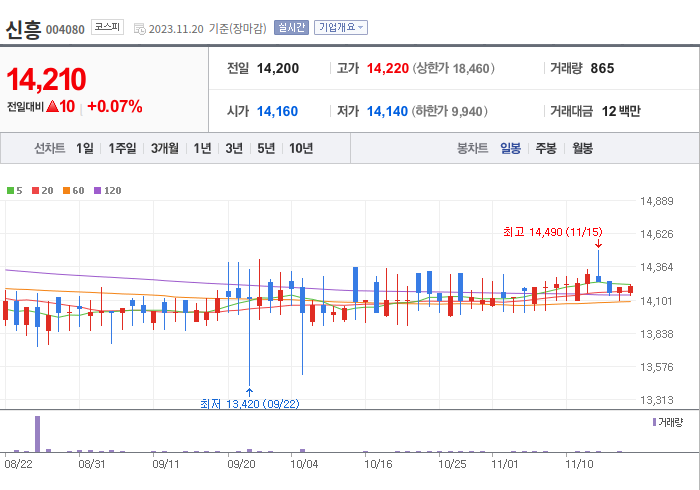Open the 기업개요 dropdown
The width and height of the screenshot is (700, 490).
coord(341,28)
